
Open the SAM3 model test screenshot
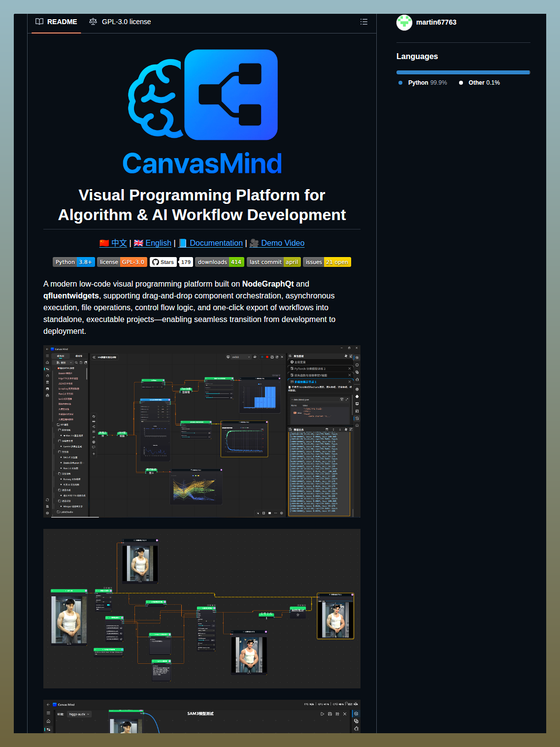coord(202,716)
